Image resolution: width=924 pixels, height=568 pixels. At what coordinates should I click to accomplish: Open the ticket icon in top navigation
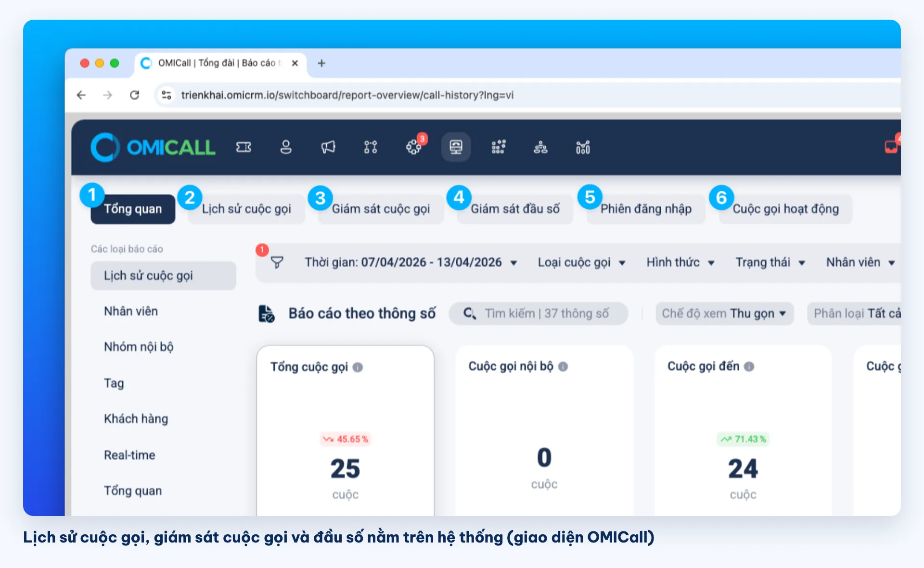pos(244,147)
